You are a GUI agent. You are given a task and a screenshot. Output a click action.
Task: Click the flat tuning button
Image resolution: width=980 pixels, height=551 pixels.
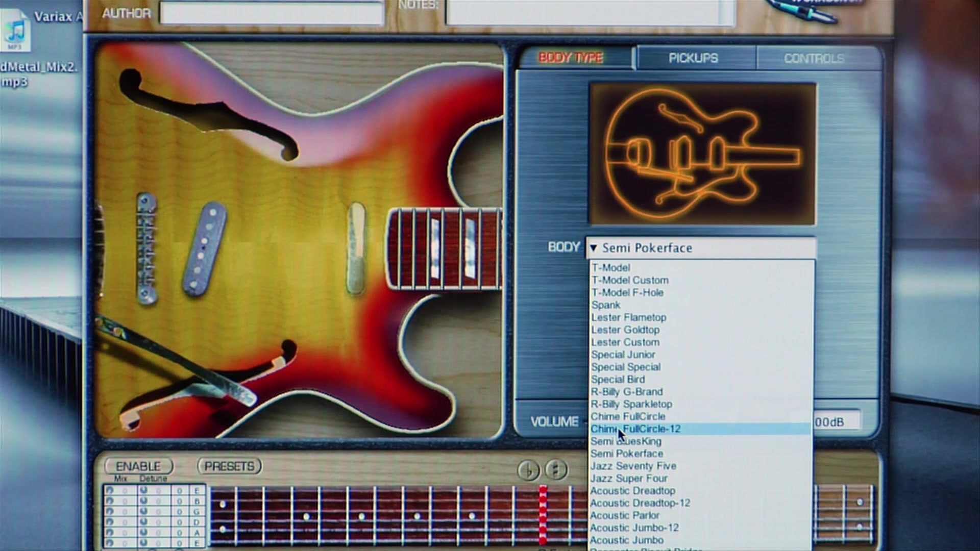tap(528, 470)
